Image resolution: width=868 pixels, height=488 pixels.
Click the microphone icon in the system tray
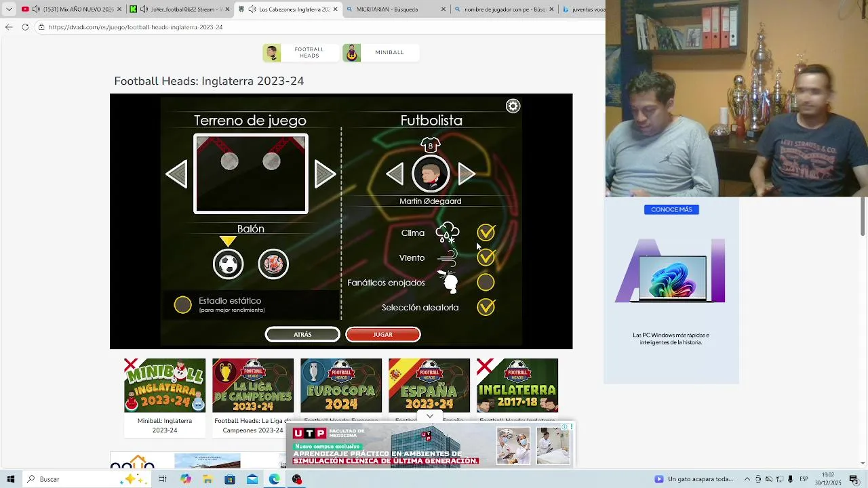tap(790, 479)
